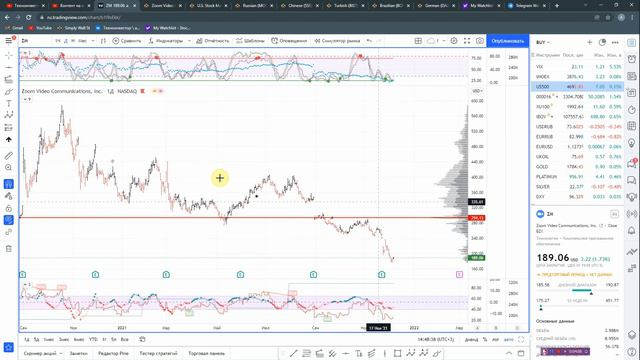Enter fullscreen chart mode
The width and height of the screenshot is (640, 360).
point(467,41)
